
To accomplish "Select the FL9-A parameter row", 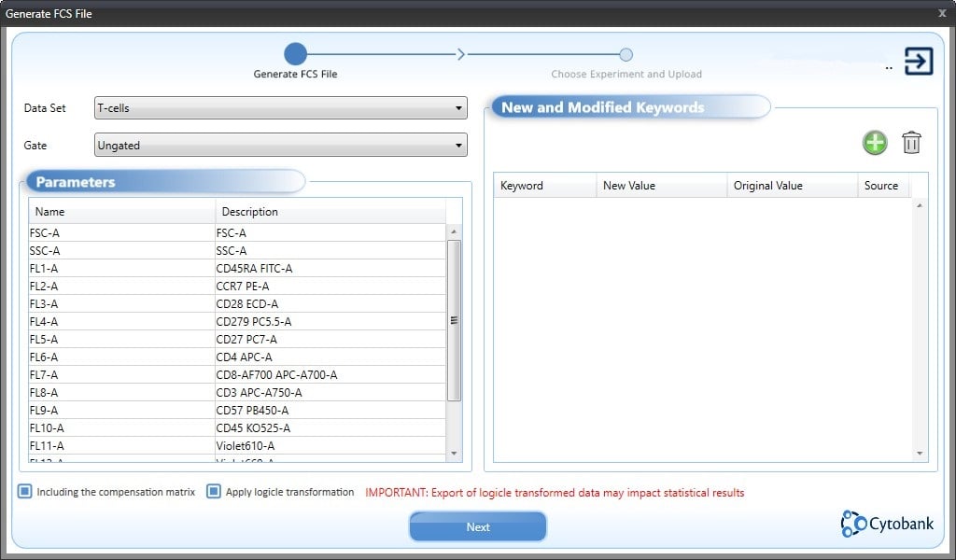I will point(237,410).
